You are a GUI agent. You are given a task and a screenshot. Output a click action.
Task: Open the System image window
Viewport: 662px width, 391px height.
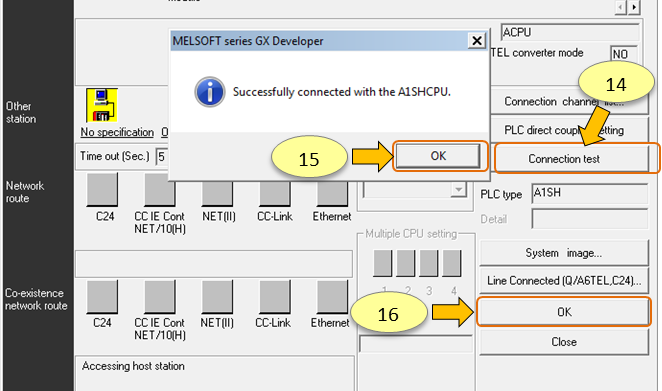[x=564, y=253]
